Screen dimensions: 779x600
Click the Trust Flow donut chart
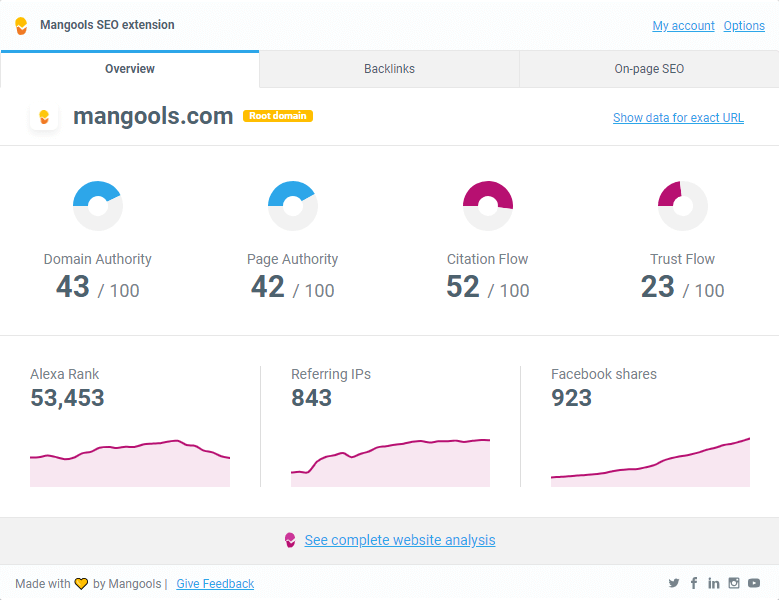tap(683, 206)
